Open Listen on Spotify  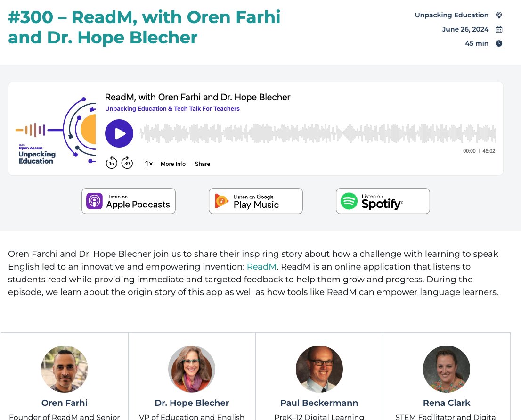(383, 201)
